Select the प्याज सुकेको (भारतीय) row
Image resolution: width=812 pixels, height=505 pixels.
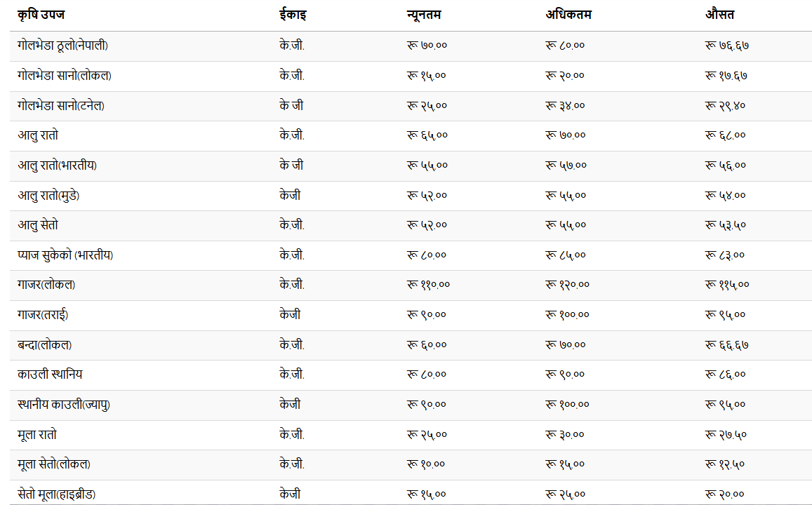tap(411, 255)
